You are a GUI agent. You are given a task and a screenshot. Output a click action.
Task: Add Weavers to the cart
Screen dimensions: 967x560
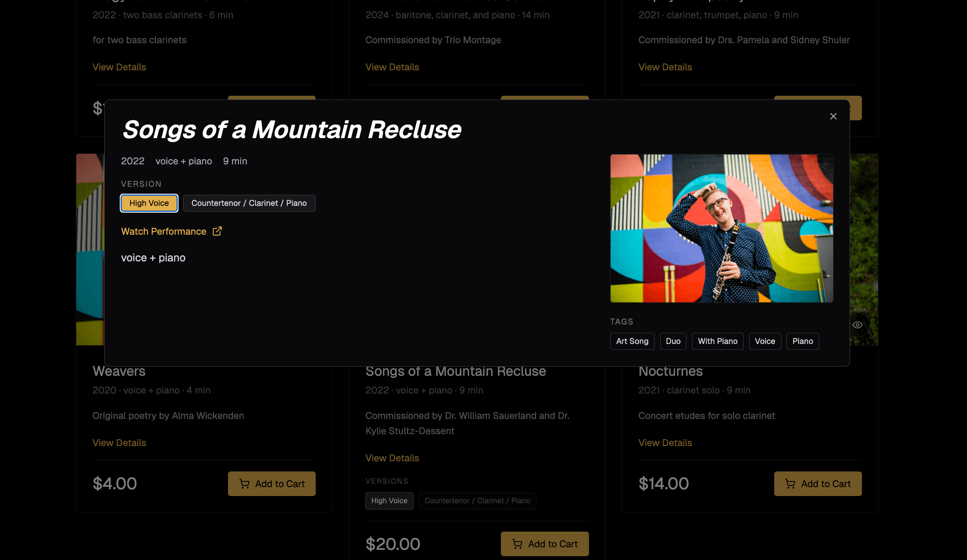272,484
